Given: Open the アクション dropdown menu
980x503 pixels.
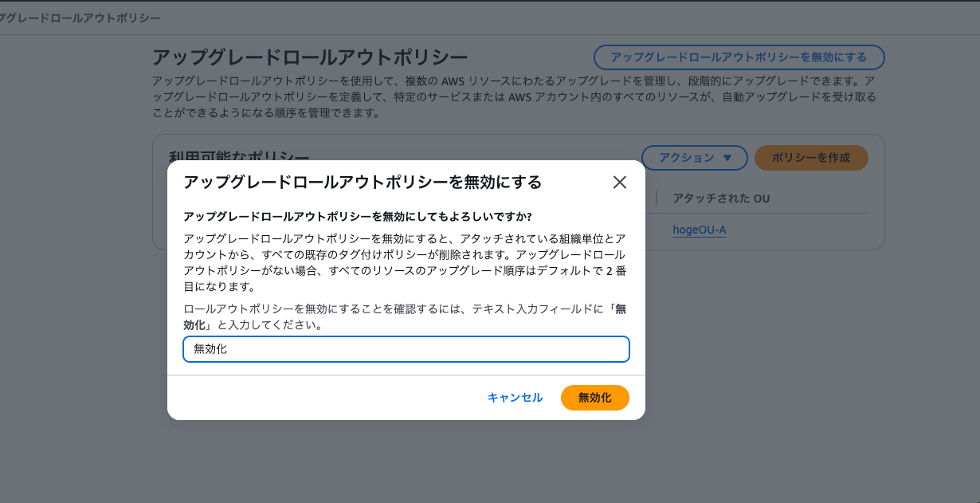Looking at the screenshot, I should 694,158.
